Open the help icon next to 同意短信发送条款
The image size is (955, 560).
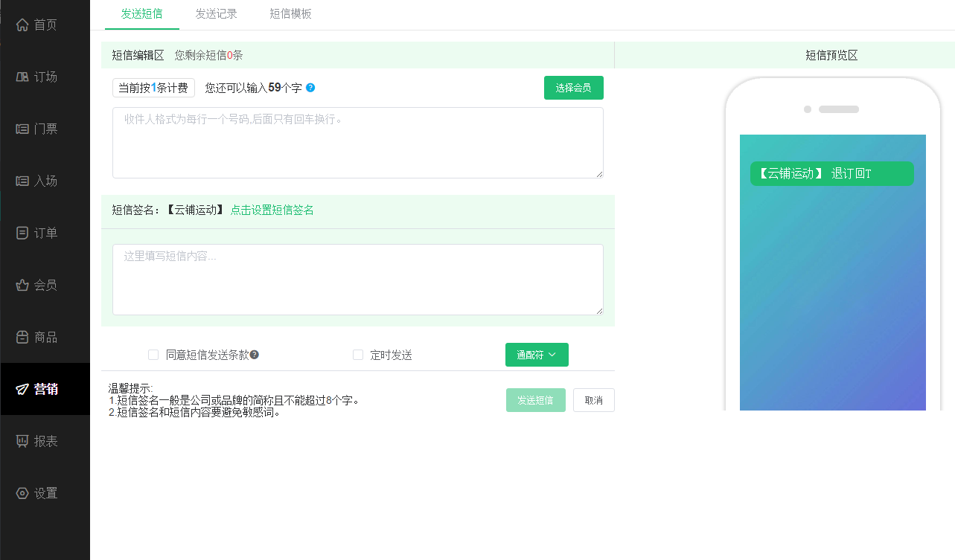click(255, 355)
